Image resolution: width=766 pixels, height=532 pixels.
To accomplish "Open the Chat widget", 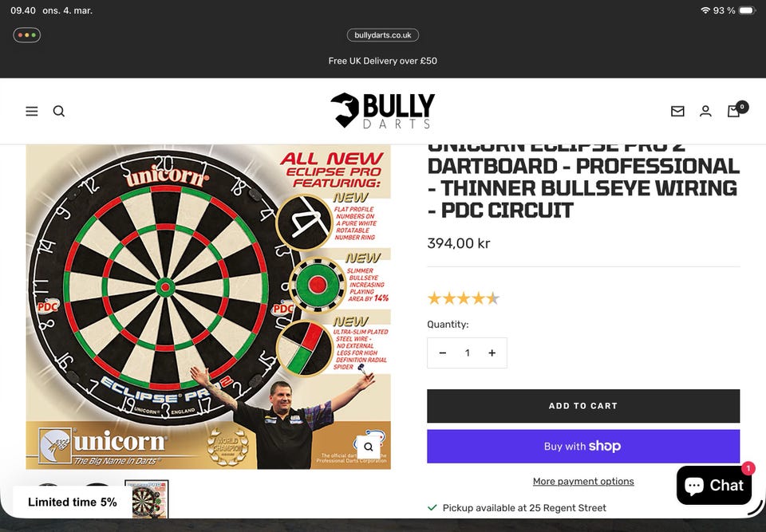I will point(713,485).
